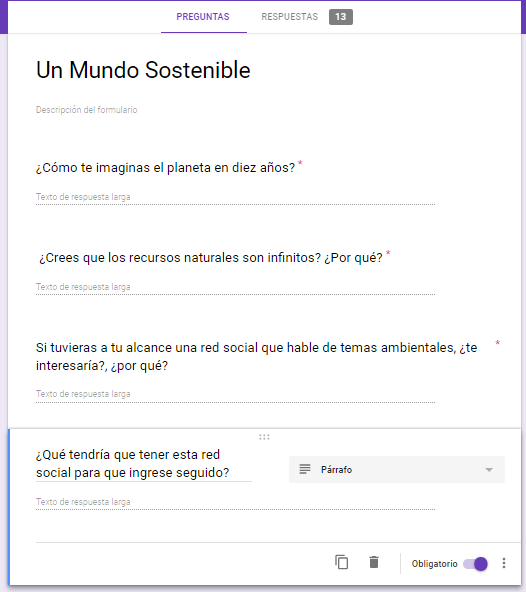Switch to the RESPUESTAS tab
Screen dimensions: 526x592
point(290,17)
